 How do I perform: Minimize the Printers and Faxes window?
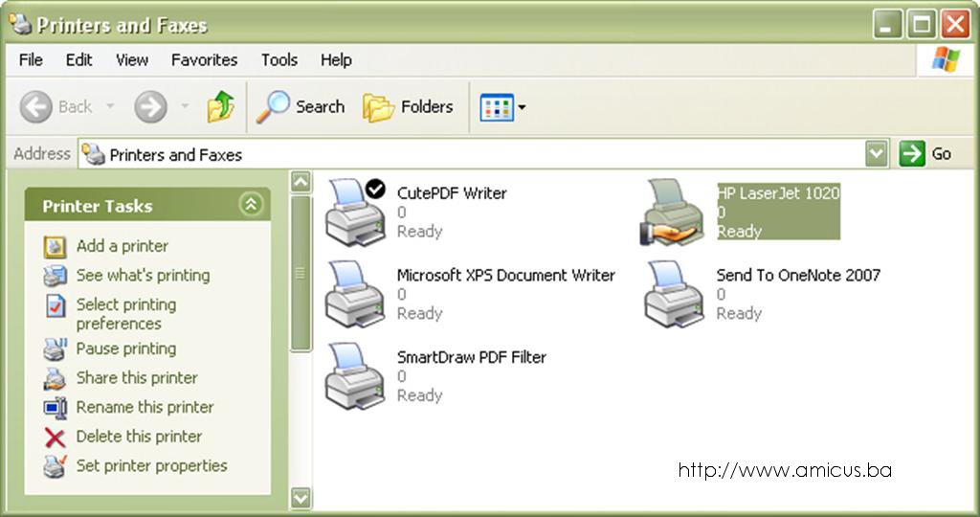coord(887,24)
